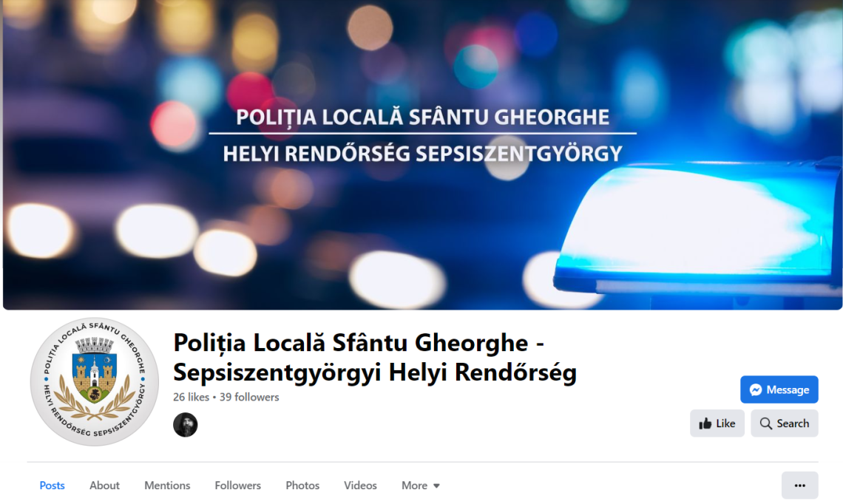The image size is (843, 504).
Task: Click the Search button label
Action: 793,424
